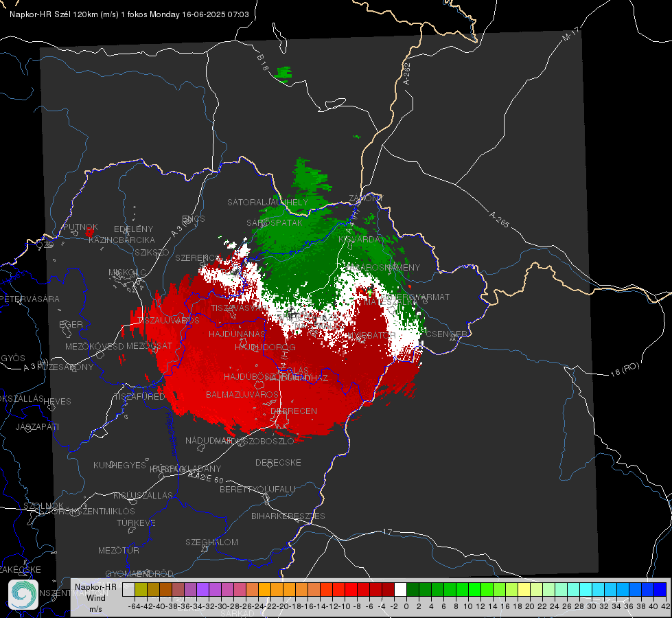Viewport: 672px width, 618px height.
Task: Click the Napkor-HR Wind m/s legend label
Action: click(95, 597)
